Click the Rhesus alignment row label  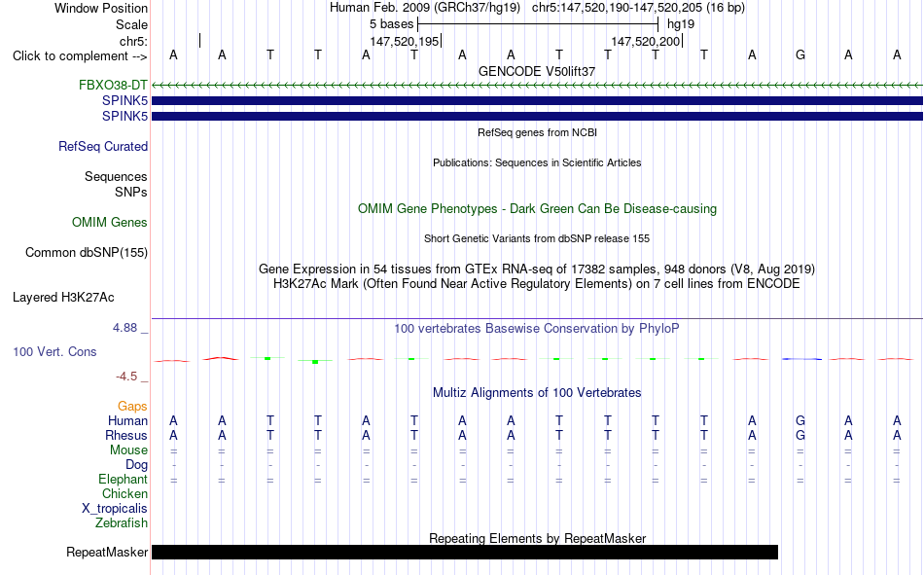(126, 435)
